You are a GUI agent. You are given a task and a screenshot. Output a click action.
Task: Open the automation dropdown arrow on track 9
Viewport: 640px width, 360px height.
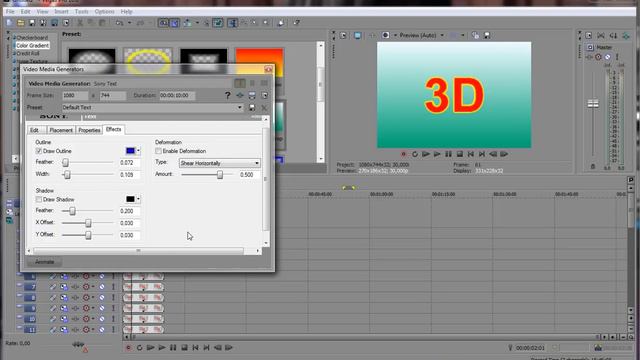coord(93,308)
